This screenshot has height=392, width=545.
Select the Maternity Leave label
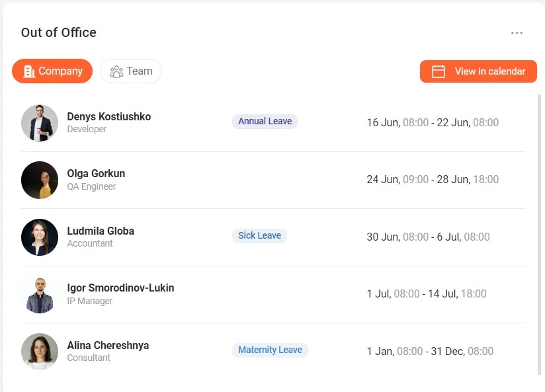pyautogui.click(x=270, y=350)
